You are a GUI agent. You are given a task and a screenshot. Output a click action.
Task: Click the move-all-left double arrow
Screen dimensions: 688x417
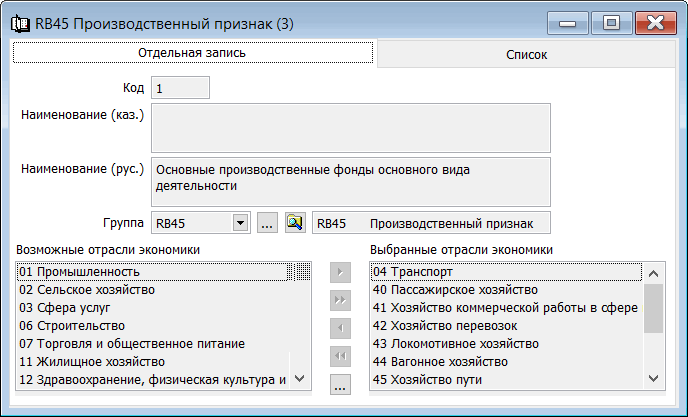point(340,356)
